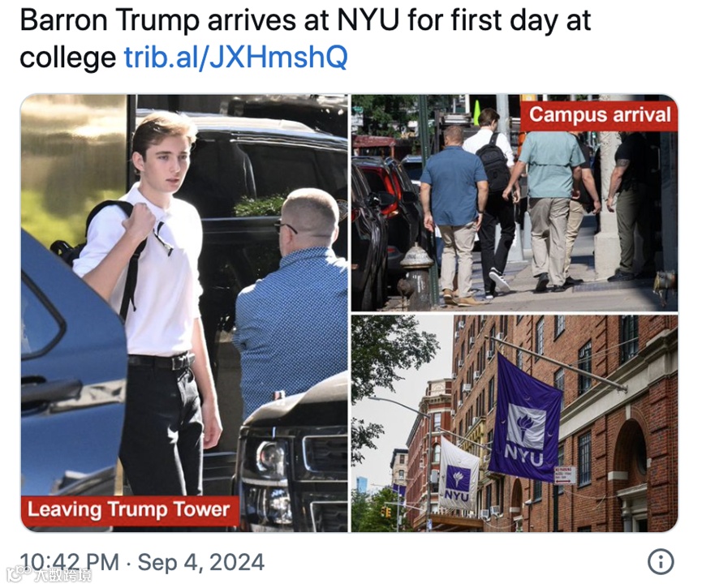Click the info icon beside the timestamp

pyautogui.click(x=661, y=561)
